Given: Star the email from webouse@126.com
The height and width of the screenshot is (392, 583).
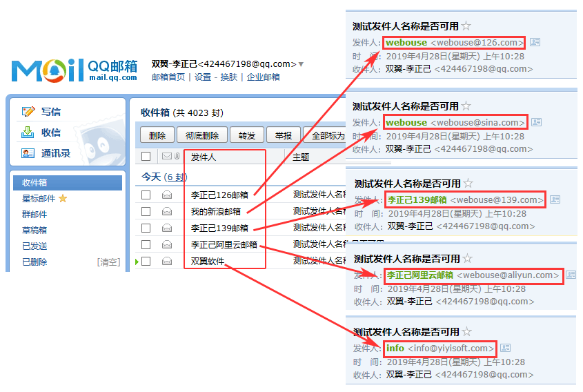Looking at the screenshot, I should (466, 26).
